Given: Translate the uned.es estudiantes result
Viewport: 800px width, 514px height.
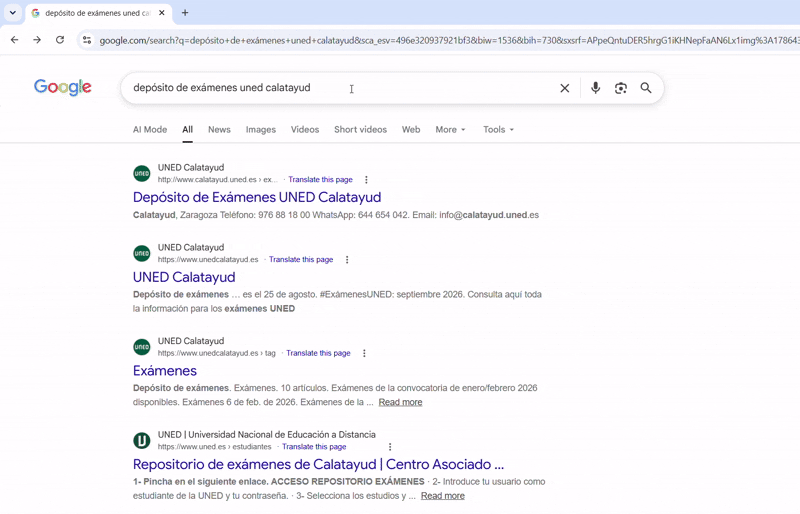Looking at the screenshot, I should point(314,447).
